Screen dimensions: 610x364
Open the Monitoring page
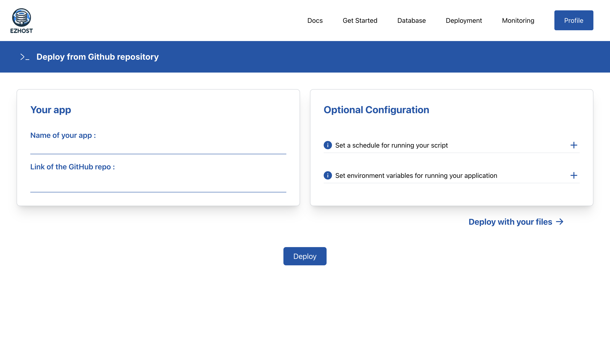click(x=518, y=21)
